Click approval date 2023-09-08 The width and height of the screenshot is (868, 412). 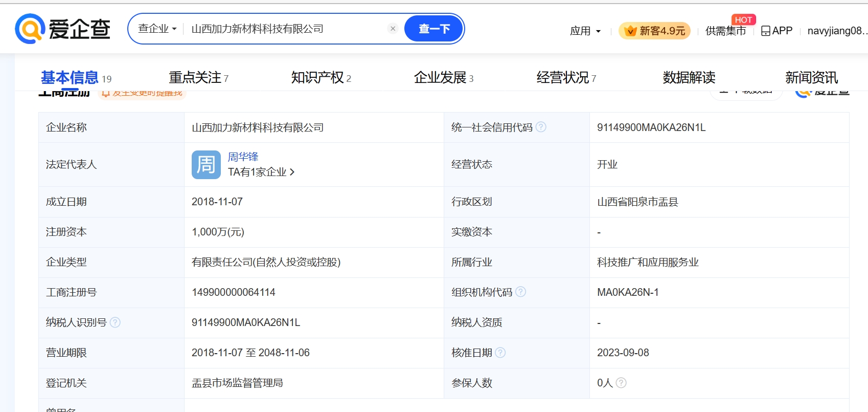pos(623,353)
